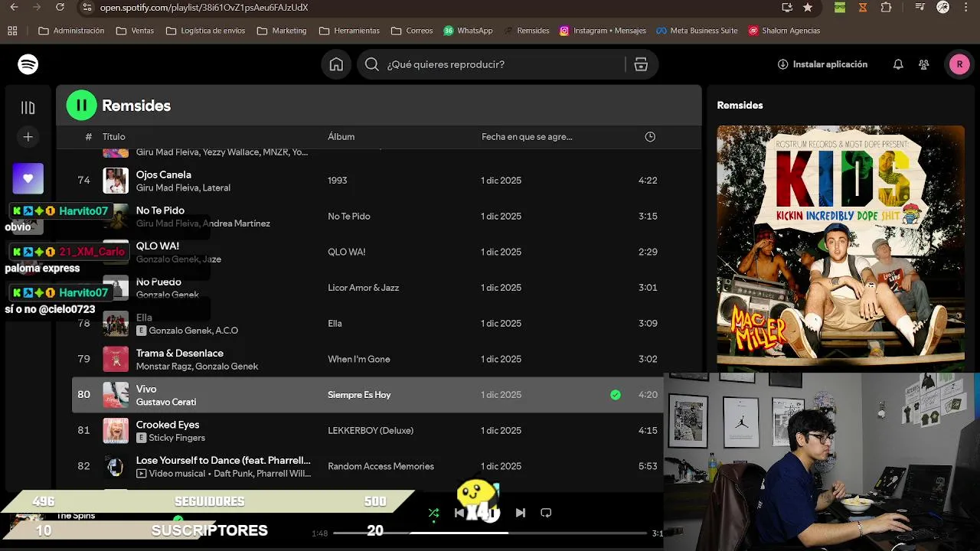Open Chrome apps grid icon
The image size is (980, 551).
tap(12, 31)
